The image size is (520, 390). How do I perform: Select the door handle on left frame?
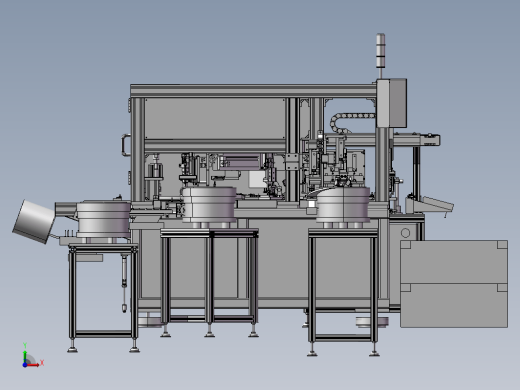(125, 145)
